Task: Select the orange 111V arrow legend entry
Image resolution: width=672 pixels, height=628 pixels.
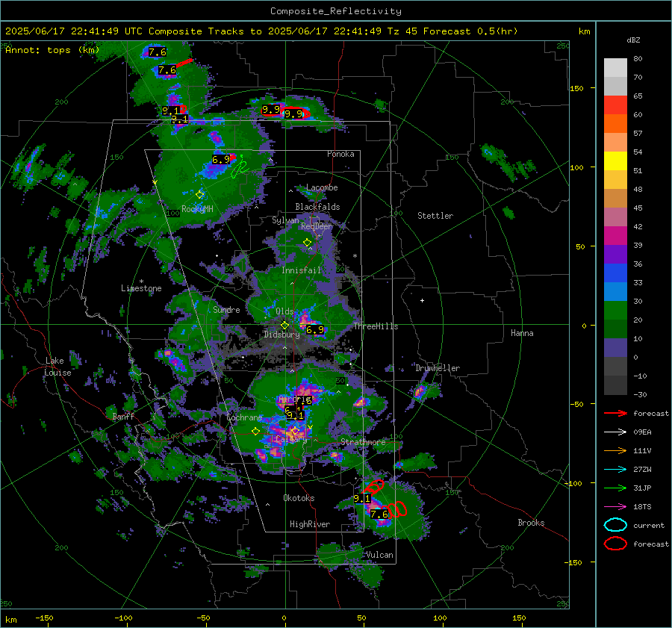Action: 615,450
